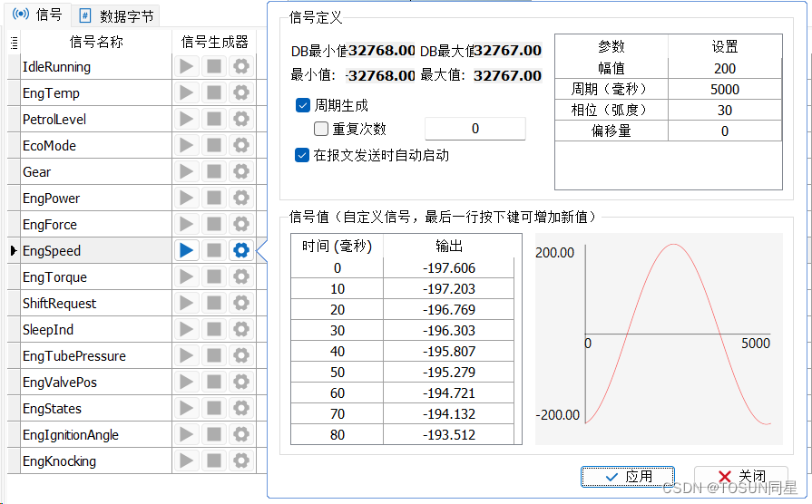
Task: Click the 信号生成器 column header
Action: coord(214,42)
